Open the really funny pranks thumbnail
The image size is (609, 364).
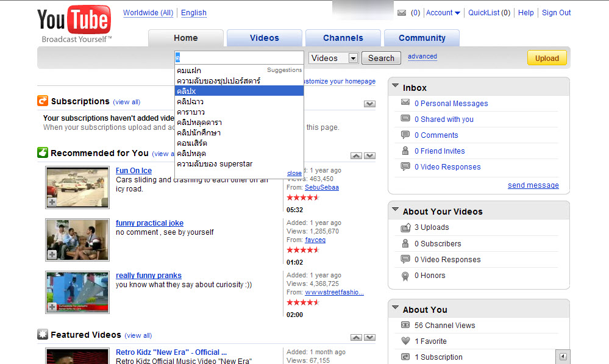coord(77,292)
